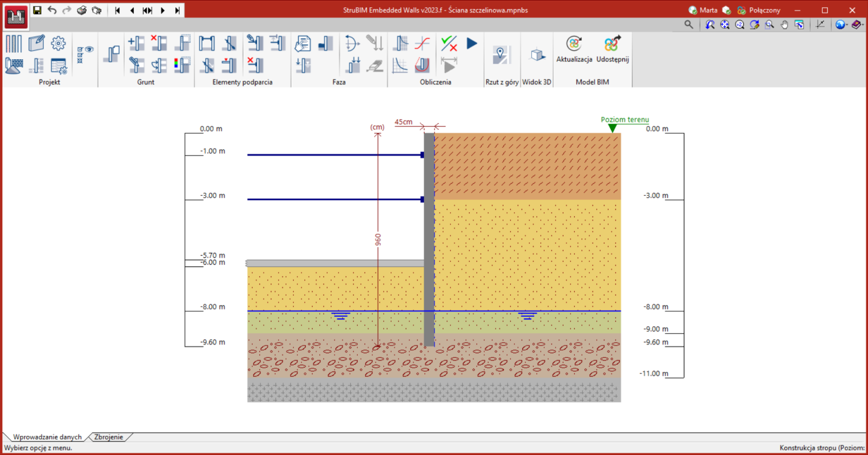Click the save diskette icon
This screenshot has height=455, width=868.
coord(37,10)
